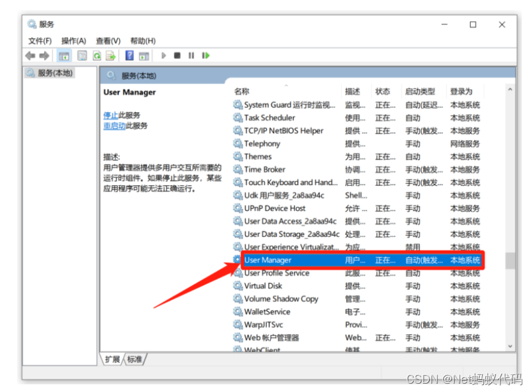
Task: Switch to the 标准 tab
Action: (134, 359)
